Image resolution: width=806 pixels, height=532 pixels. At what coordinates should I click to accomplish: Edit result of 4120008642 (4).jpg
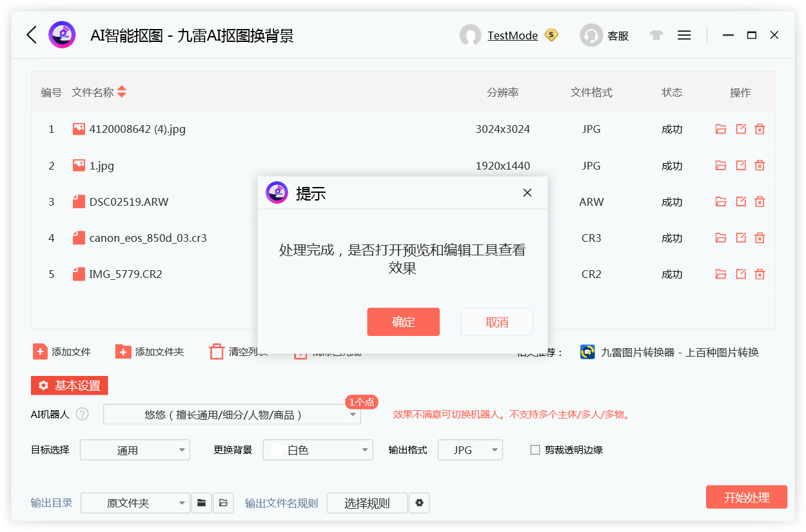pos(741,129)
